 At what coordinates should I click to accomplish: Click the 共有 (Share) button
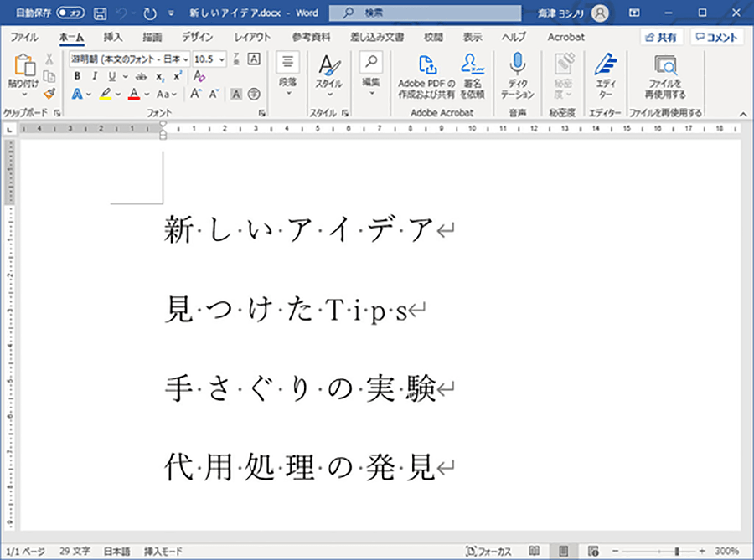(661, 38)
